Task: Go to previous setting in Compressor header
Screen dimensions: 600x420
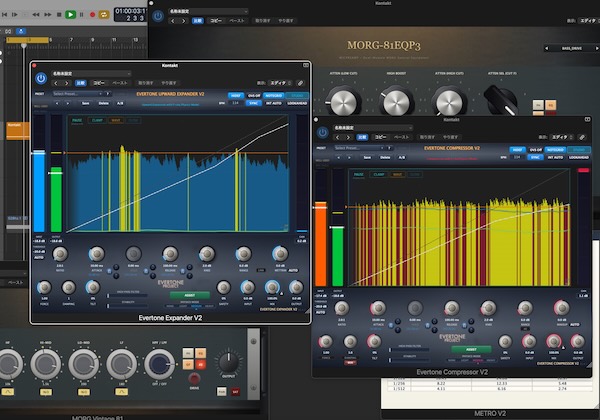Action: click(x=338, y=137)
